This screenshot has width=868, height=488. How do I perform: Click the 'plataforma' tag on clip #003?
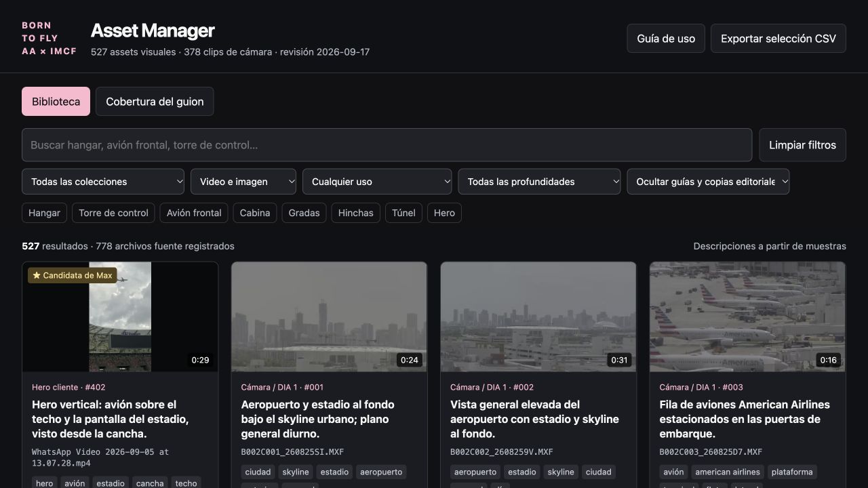pyautogui.click(x=792, y=472)
